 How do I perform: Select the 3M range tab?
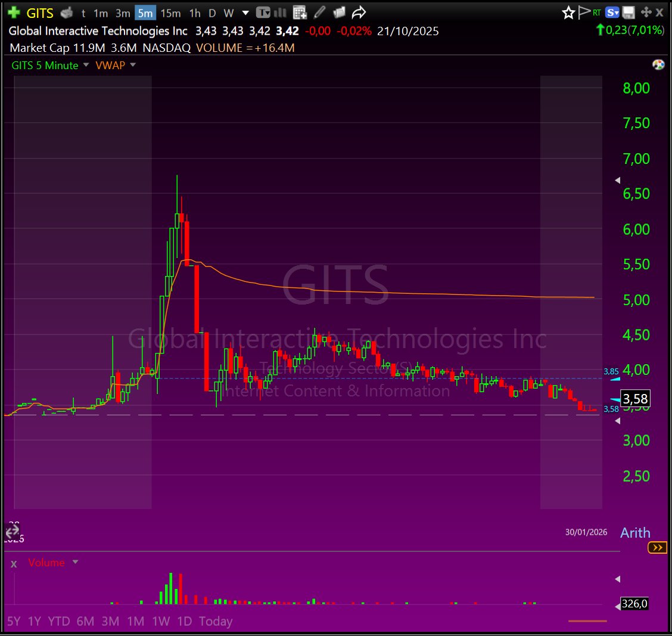point(110,621)
